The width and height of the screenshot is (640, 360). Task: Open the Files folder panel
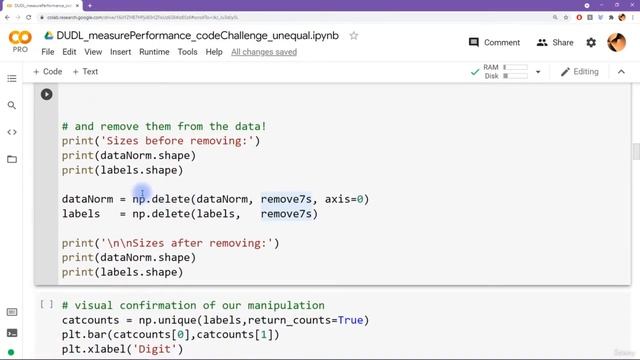(12, 159)
